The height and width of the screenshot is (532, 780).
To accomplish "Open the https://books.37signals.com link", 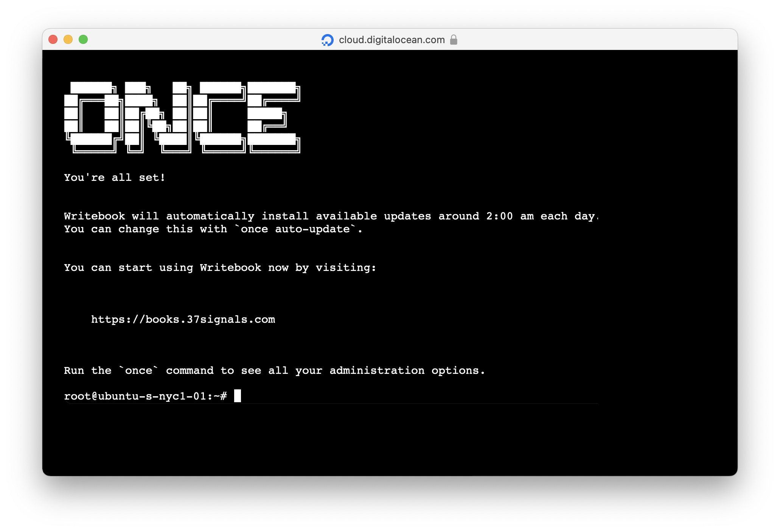I will pos(183,319).
